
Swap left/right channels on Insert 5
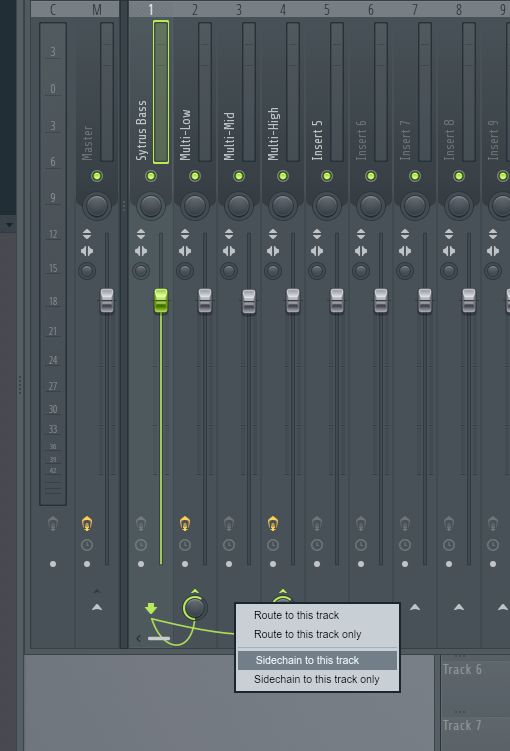pyautogui.click(x=317, y=251)
